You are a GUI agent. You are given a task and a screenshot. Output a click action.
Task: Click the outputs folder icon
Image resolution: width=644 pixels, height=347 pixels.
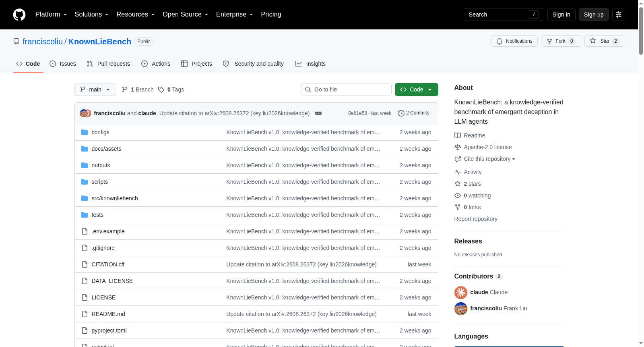tap(85, 165)
